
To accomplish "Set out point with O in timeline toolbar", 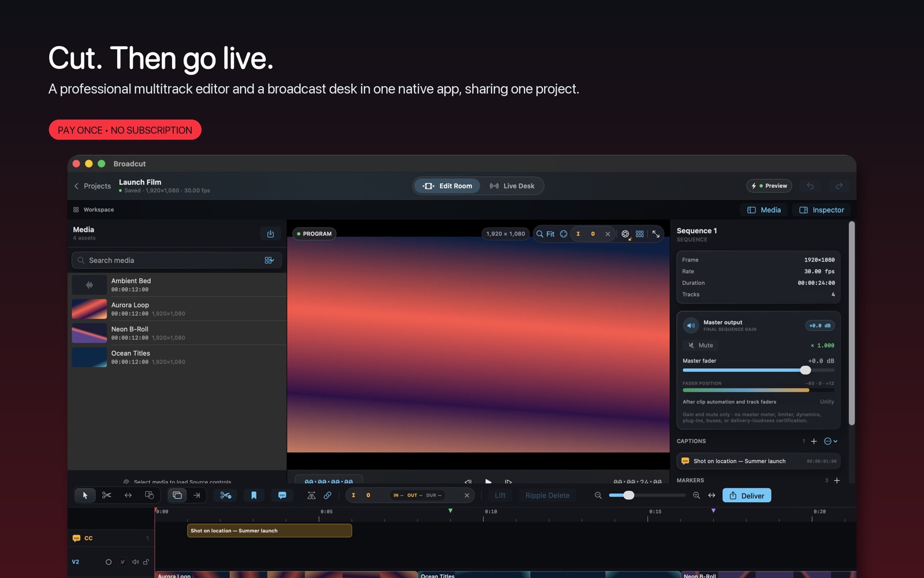I will pyautogui.click(x=368, y=495).
